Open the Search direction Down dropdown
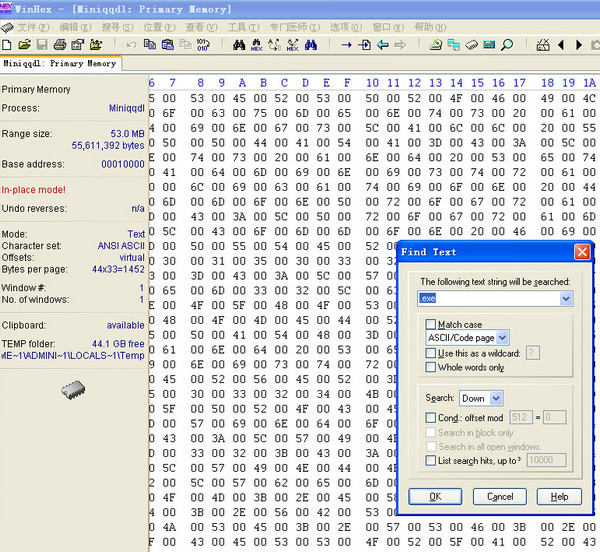This screenshot has width=600, height=552. coord(494,398)
